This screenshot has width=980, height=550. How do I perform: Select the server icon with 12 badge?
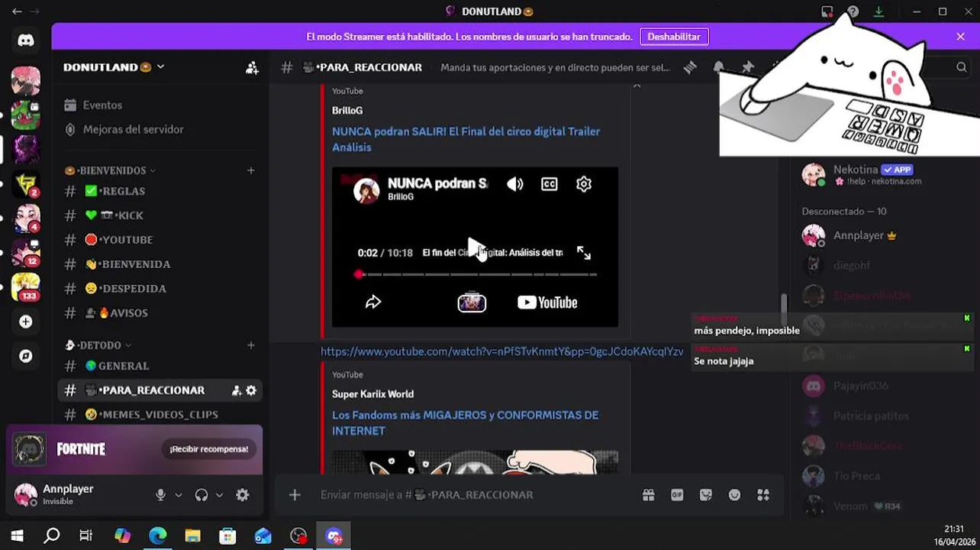[26, 252]
